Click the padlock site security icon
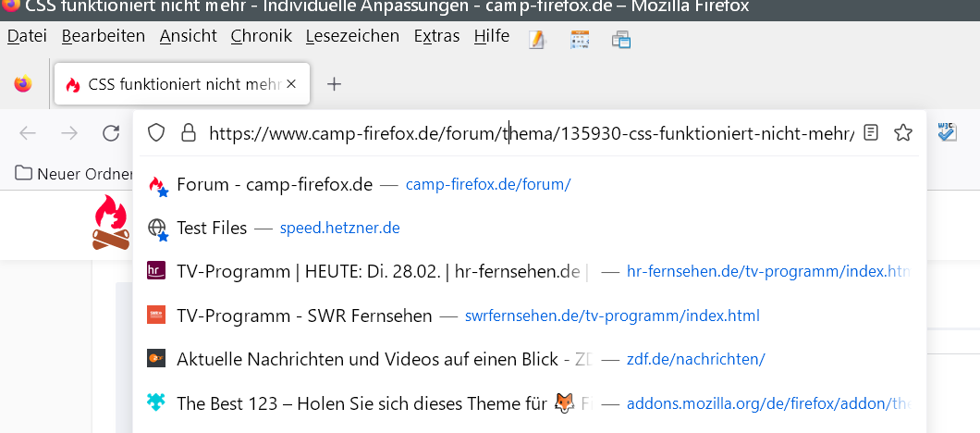The width and height of the screenshot is (980, 433). pos(188,133)
